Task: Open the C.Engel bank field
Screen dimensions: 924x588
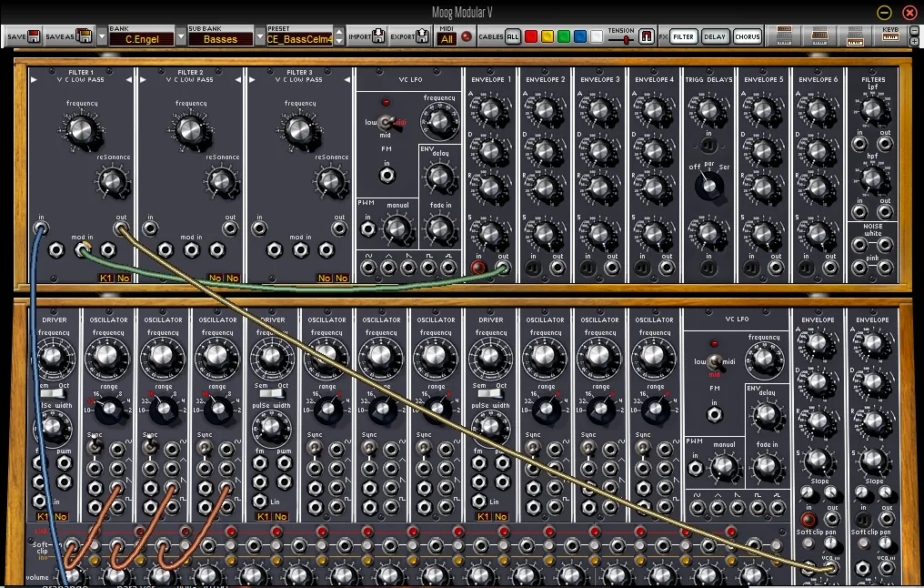Action: (x=142, y=39)
